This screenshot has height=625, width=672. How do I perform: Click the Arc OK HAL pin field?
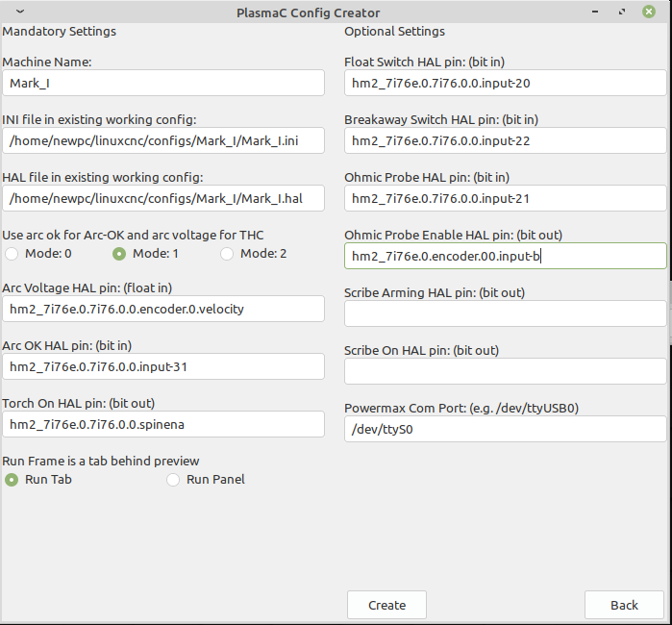pyautogui.click(x=163, y=366)
